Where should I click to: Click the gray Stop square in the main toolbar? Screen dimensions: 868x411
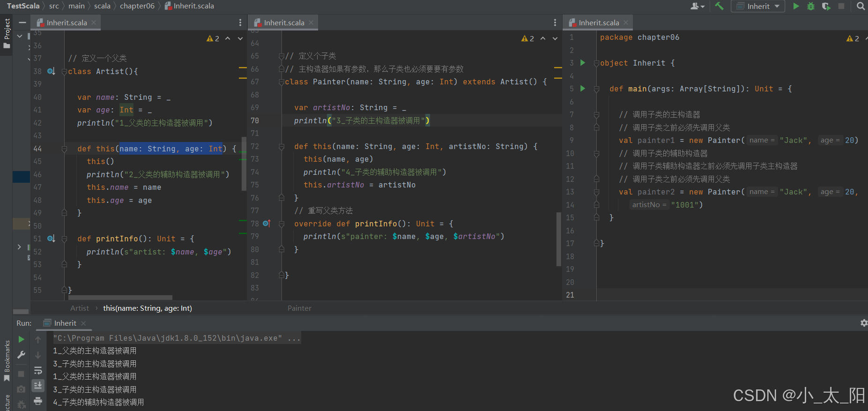coord(841,6)
